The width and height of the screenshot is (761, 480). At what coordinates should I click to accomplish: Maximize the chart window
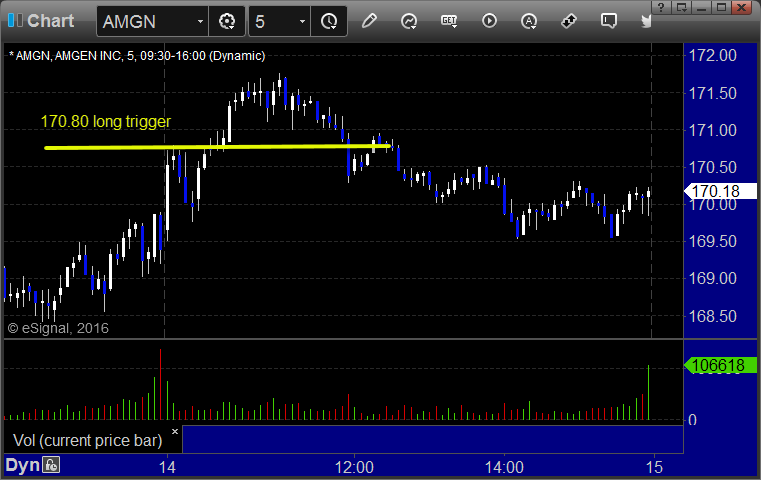click(721, 7)
